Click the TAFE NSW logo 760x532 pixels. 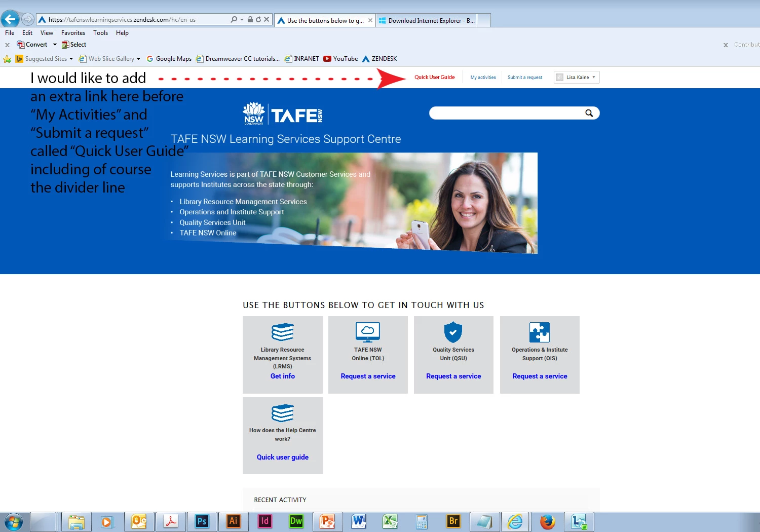pos(282,114)
